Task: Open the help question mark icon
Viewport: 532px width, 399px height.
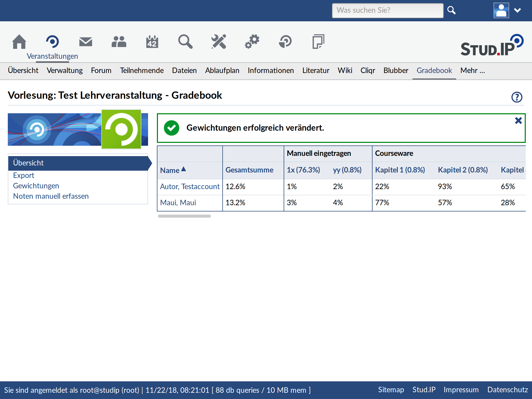Action: click(x=517, y=97)
